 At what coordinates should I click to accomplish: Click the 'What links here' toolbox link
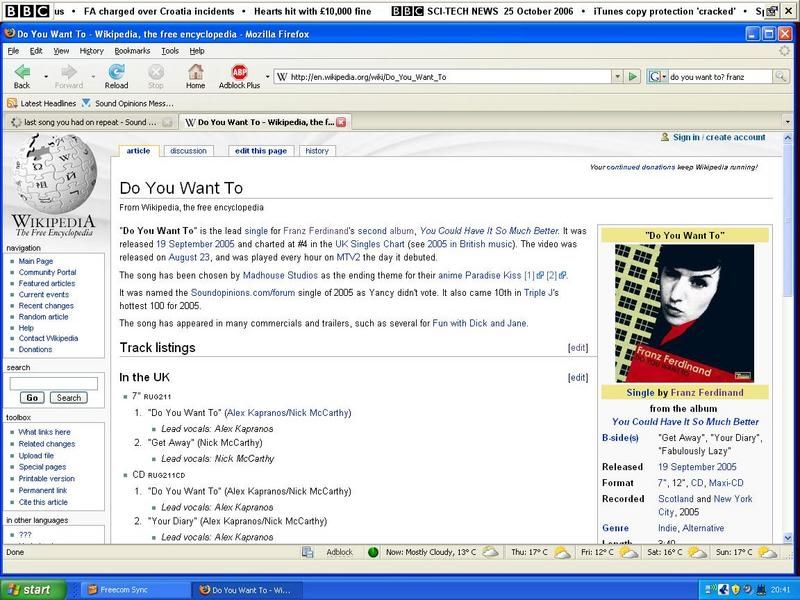[x=44, y=432]
